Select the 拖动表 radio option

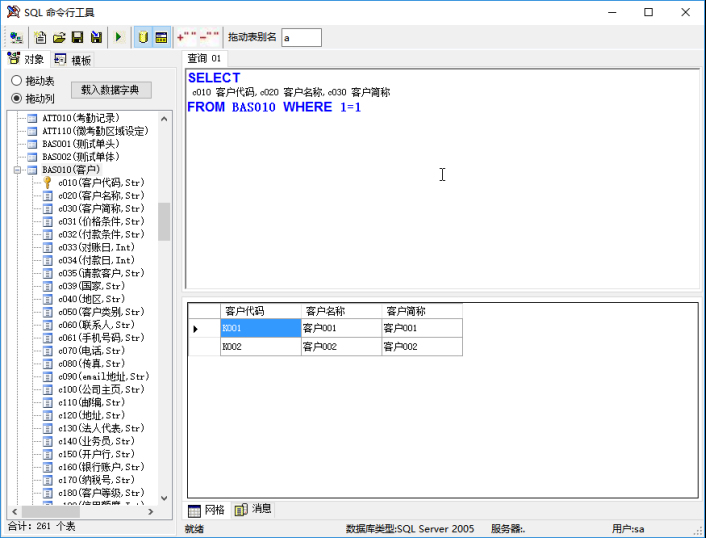[x=17, y=81]
